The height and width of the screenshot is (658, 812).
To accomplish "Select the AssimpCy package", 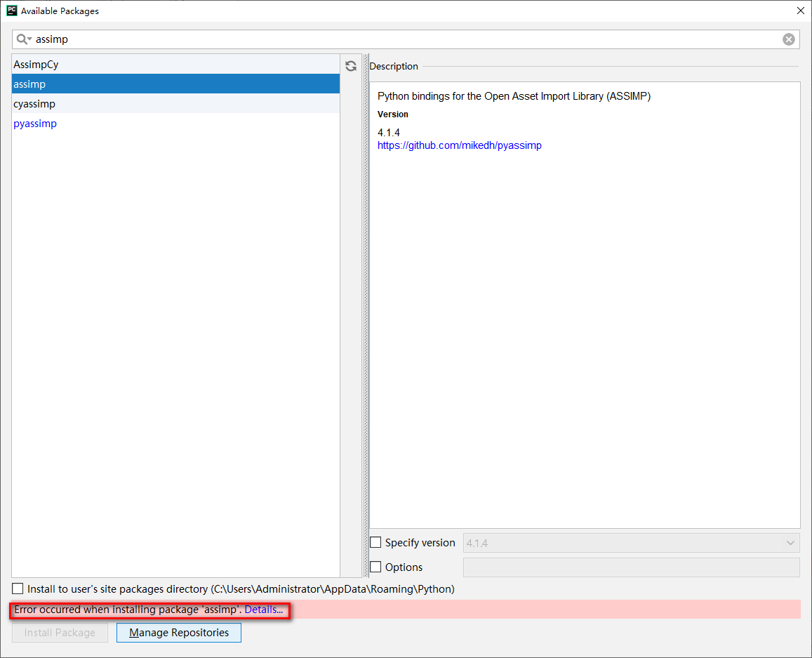I will (36, 64).
